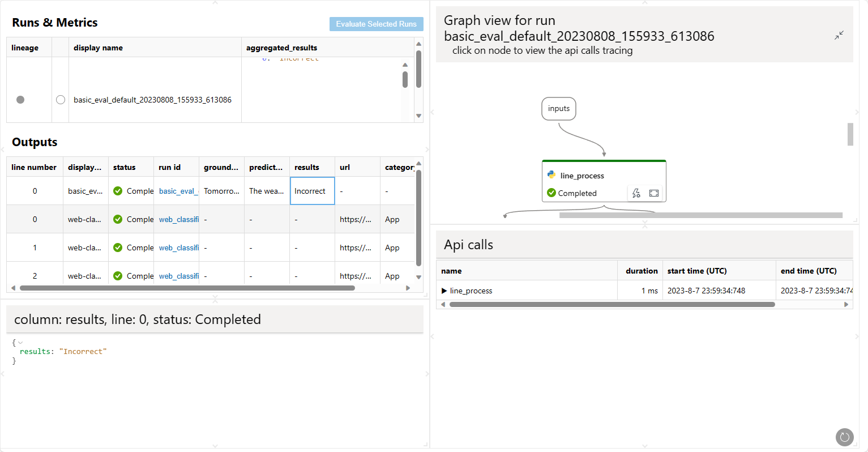Click the Python icon on line_process node
868x452 pixels.
coord(551,175)
